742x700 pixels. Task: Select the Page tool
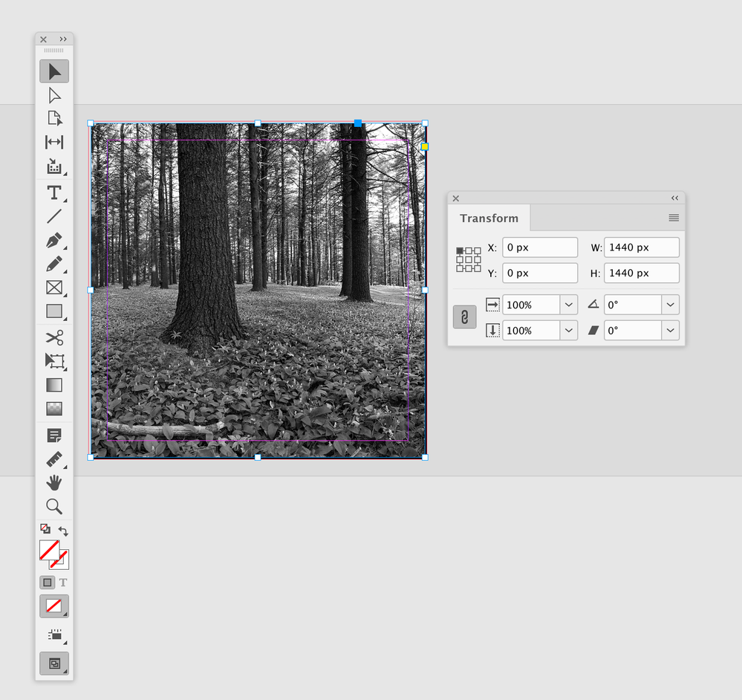54,118
